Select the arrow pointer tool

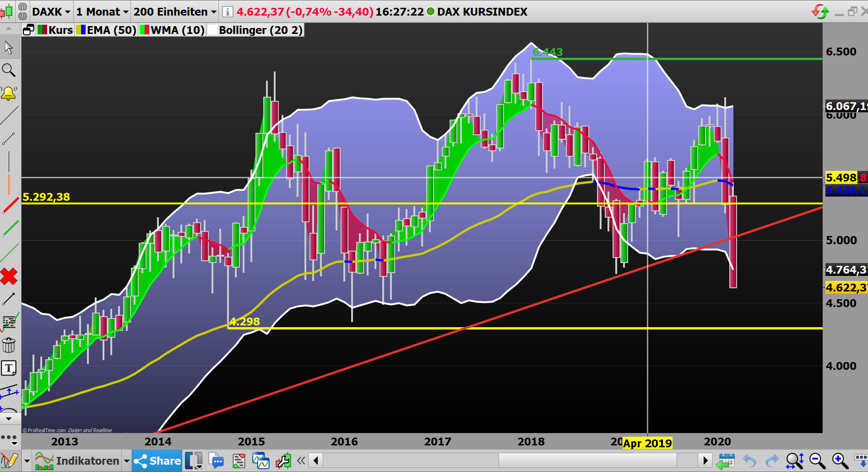coord(9,47)
